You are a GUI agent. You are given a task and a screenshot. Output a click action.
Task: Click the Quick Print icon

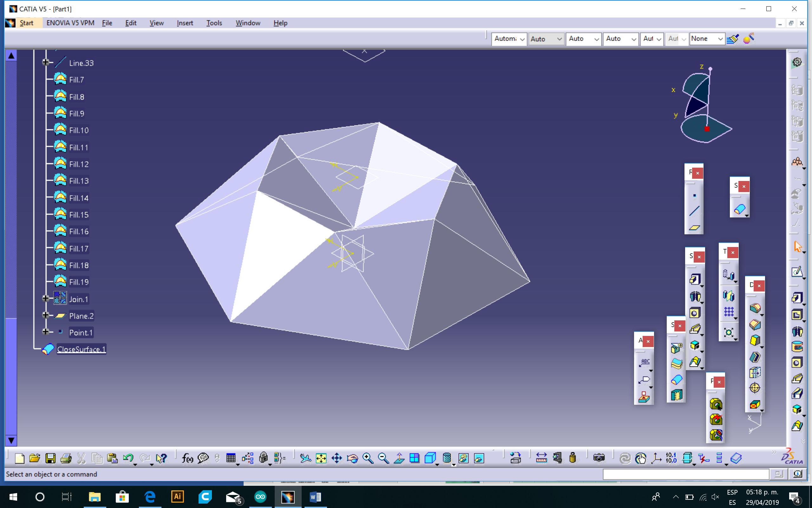tap(66, 458)
